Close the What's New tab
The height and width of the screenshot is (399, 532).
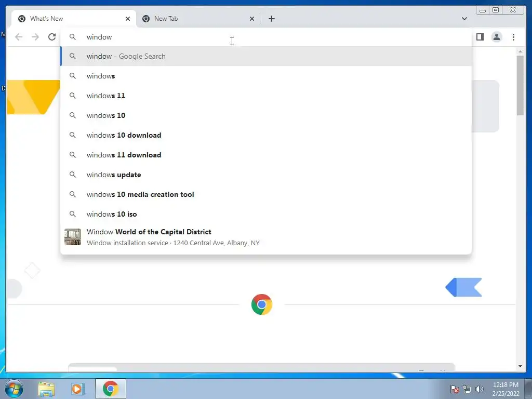(x=128, y=19)
